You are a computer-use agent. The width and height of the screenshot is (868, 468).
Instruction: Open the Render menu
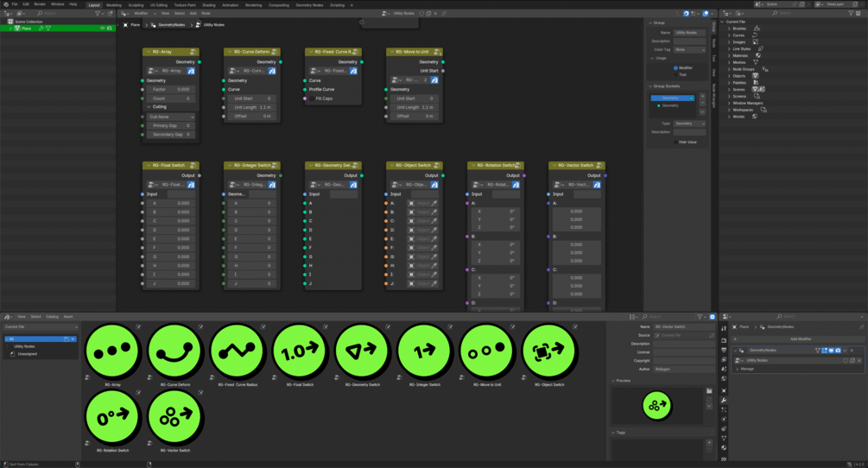pos(40,4)
